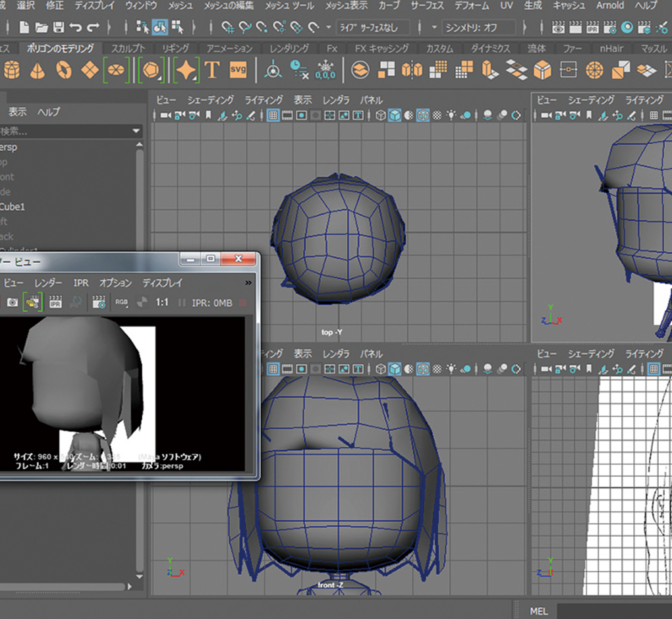Select the polygon cylinder shelf icon
672x619 pixels.
(12, 70)
